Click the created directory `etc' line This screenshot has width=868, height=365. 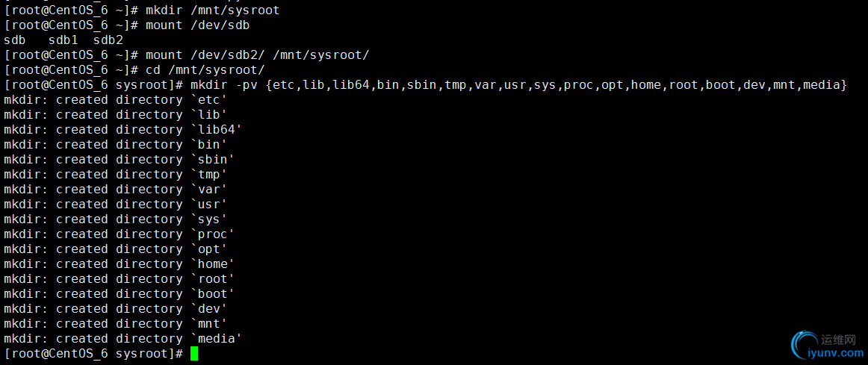pos(116,100)
